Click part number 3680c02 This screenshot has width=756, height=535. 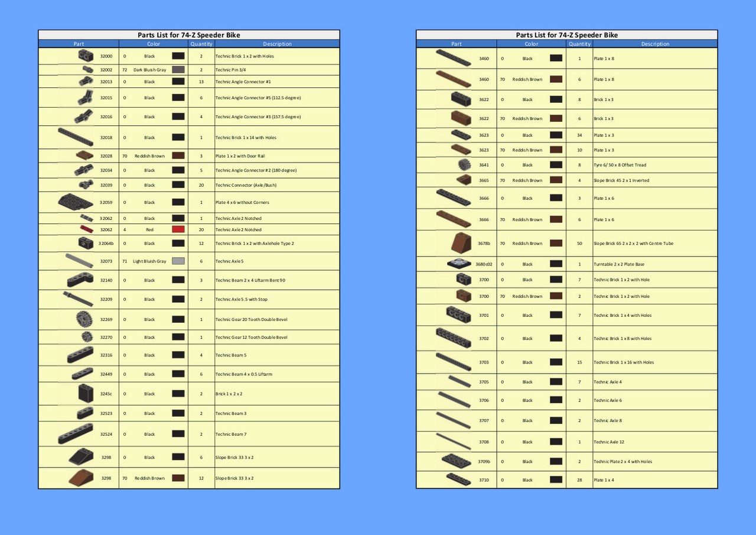pos(484,264)
